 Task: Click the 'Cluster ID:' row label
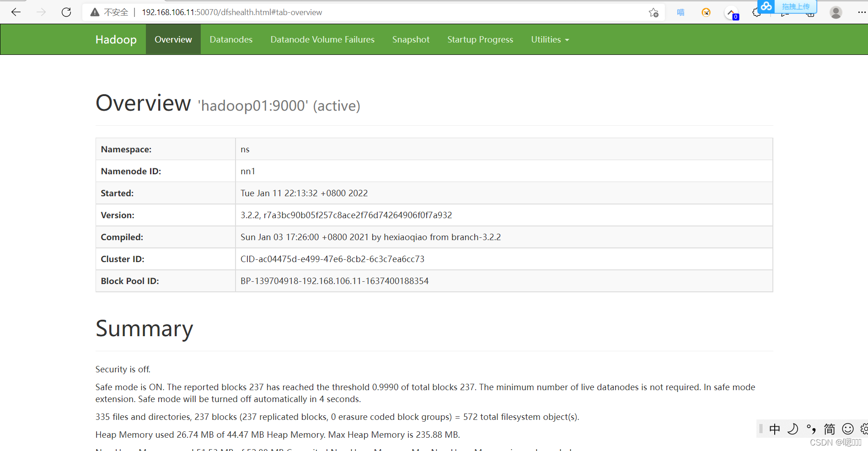tap(123, 259)
